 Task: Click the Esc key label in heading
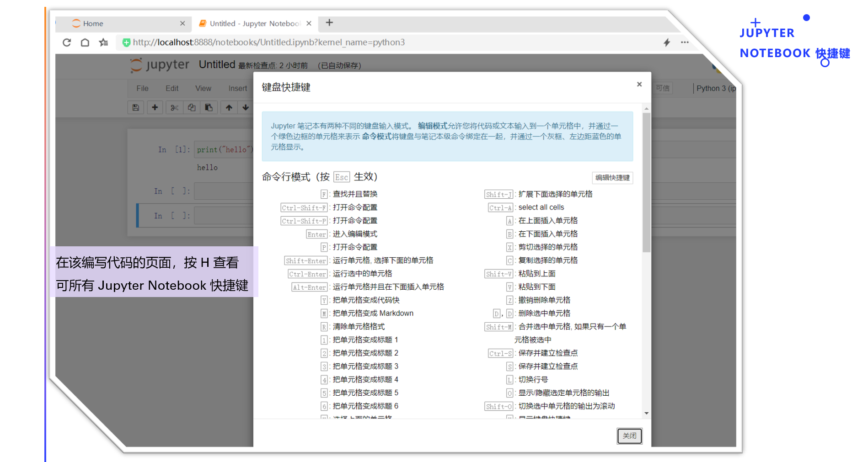(341, 177)
